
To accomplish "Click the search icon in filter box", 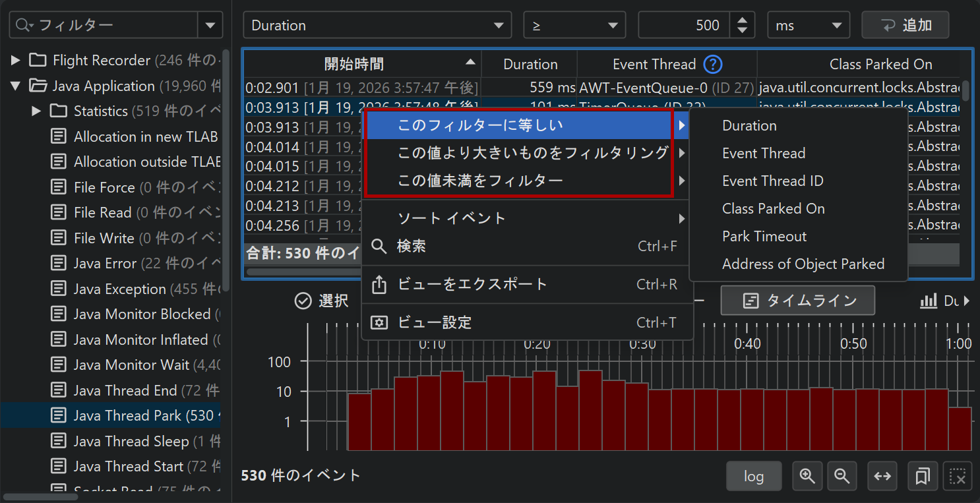I will 24,26.
